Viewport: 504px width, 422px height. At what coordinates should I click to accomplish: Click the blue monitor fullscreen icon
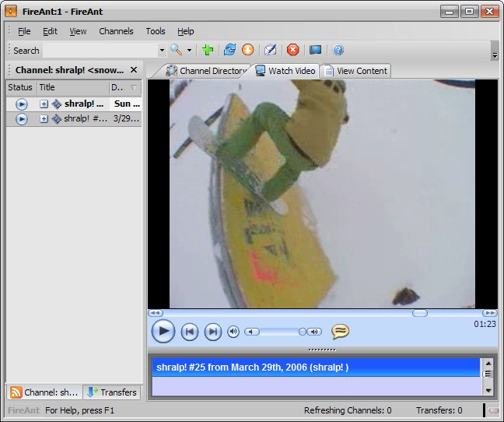315,50
